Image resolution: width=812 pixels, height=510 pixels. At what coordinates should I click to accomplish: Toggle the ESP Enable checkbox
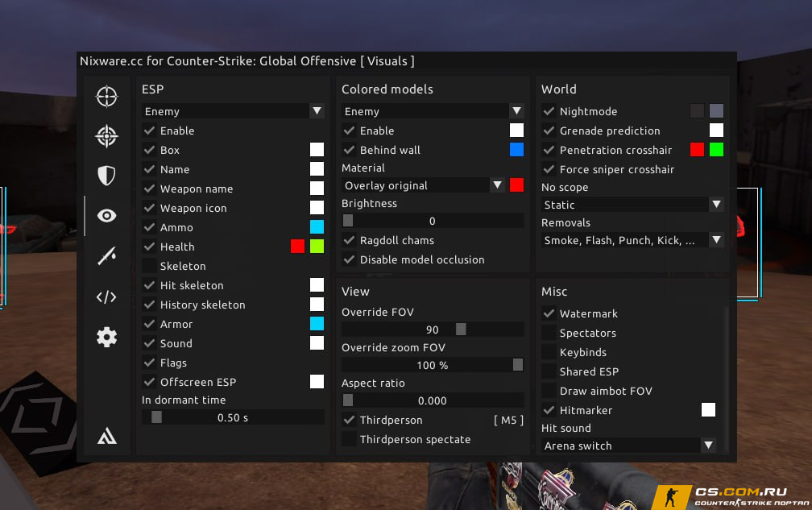click(149, 131)
